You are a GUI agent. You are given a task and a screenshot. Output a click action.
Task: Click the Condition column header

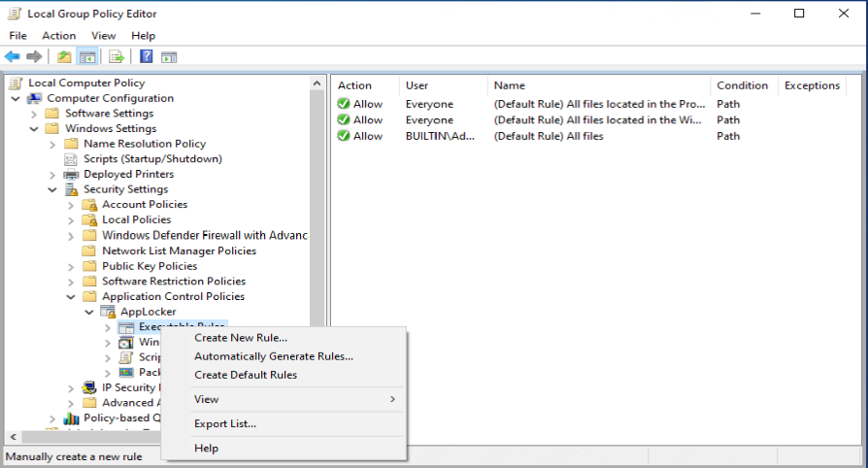tap(742, 85)
